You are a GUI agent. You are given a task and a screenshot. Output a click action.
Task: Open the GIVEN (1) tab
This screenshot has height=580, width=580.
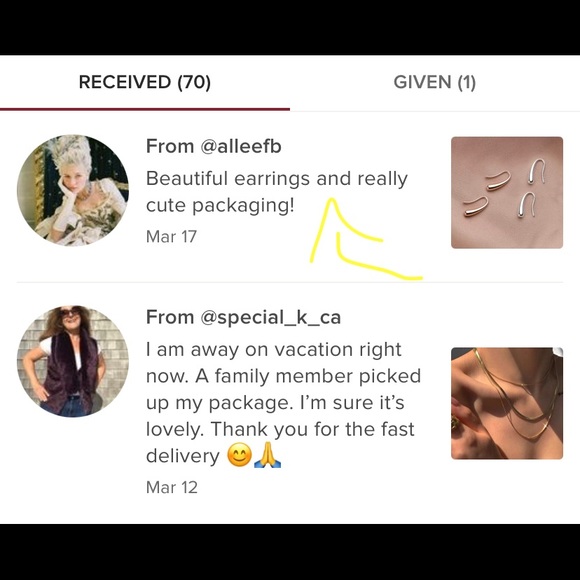point(435,82)
